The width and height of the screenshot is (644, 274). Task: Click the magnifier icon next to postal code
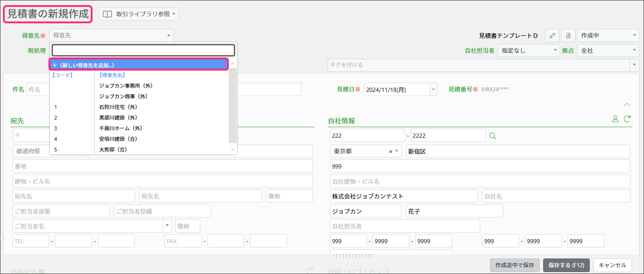[x=492, y=136]
